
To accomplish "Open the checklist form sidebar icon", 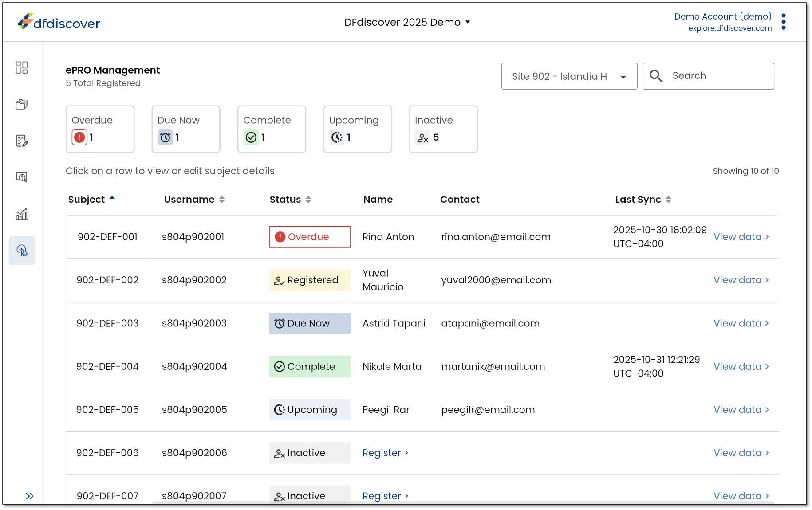I will click(x=22, y=141).
